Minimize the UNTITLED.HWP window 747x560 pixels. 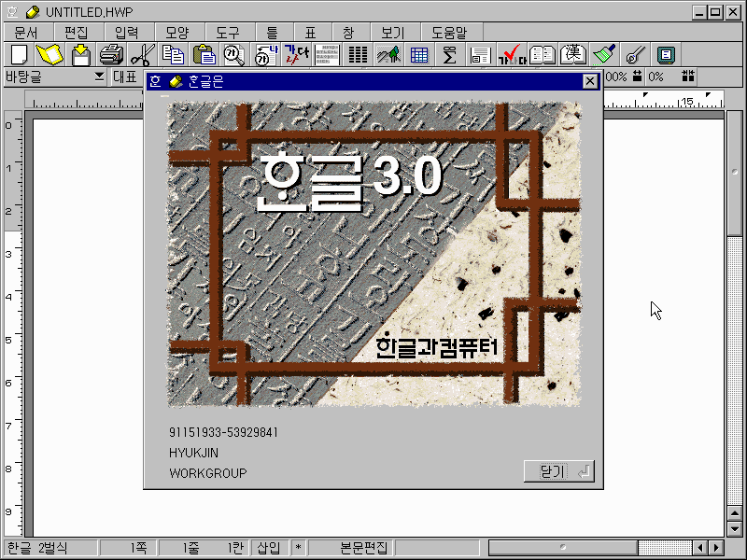(x=699, y=12)
